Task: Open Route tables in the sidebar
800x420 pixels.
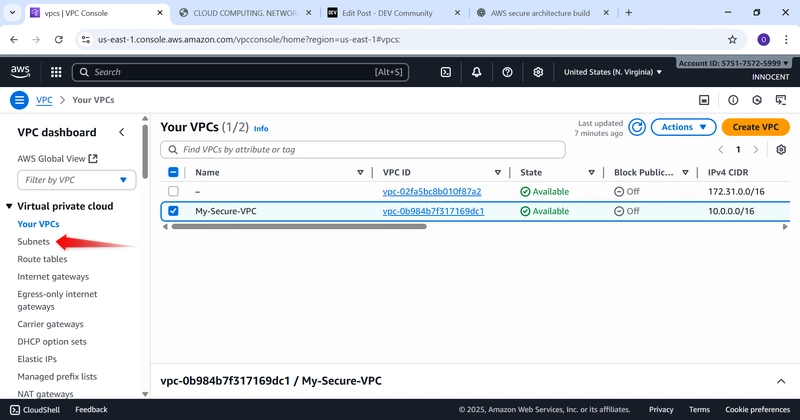Action: [x=42, y=259]
